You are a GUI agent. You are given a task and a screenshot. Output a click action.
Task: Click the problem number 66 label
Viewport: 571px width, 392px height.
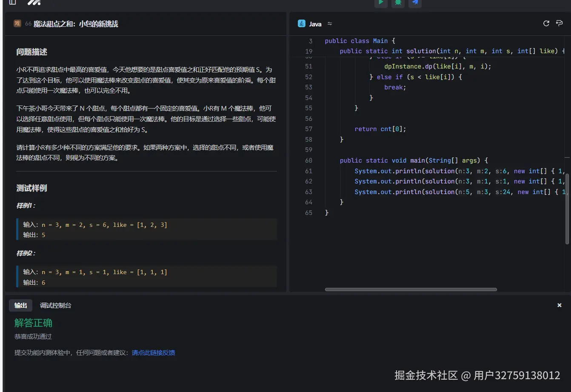[x=28, y=24]
